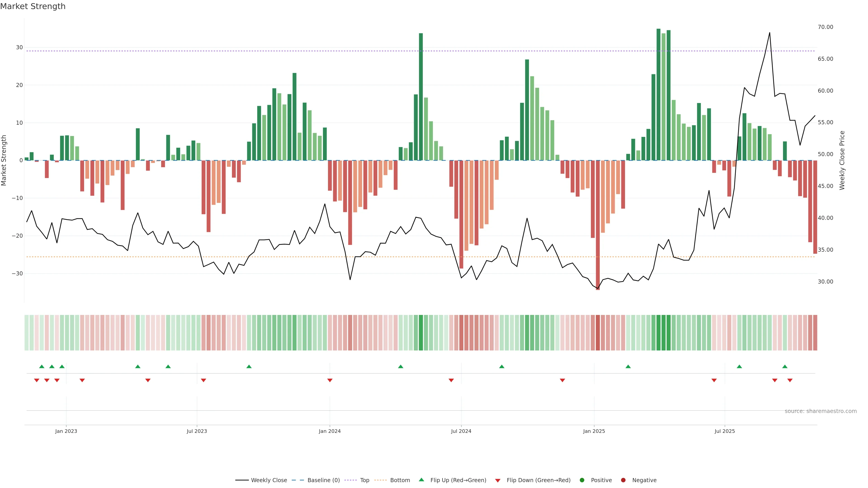868x488 pixels.
Task: Click the green flip-up marker after Jan 2025
Action: click(628, 366)
